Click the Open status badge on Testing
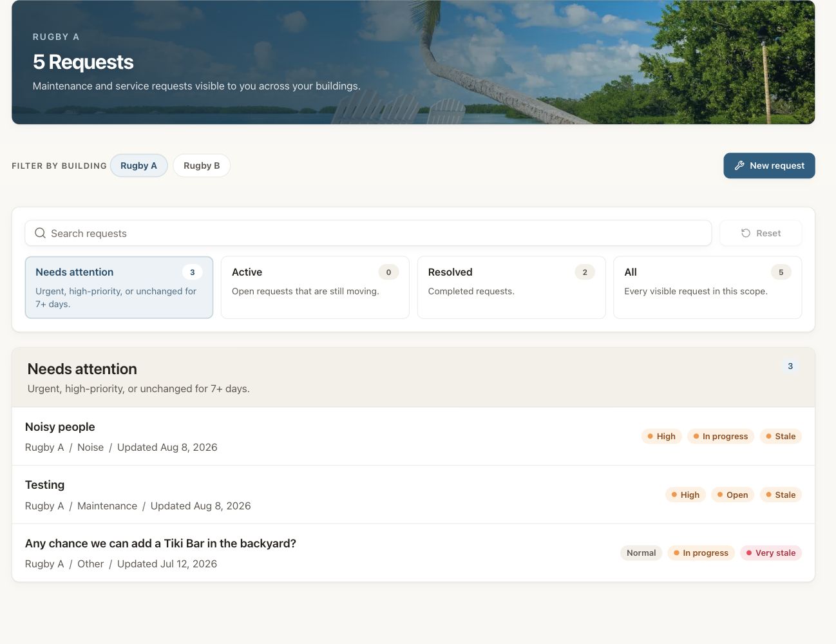Viewport: 836px width, 644px height. pos(733,495)
